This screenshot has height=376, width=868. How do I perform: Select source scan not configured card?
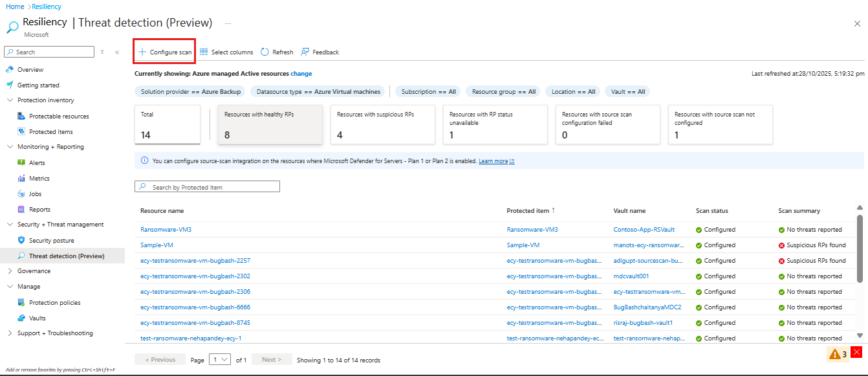pos(721,124)
